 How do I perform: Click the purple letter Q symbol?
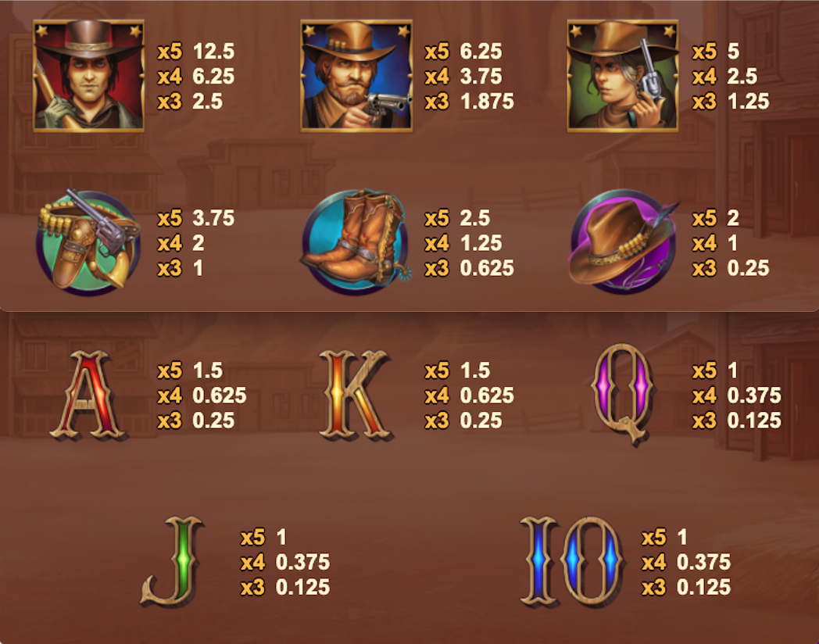pyautogui.click(x=623, y=395)
